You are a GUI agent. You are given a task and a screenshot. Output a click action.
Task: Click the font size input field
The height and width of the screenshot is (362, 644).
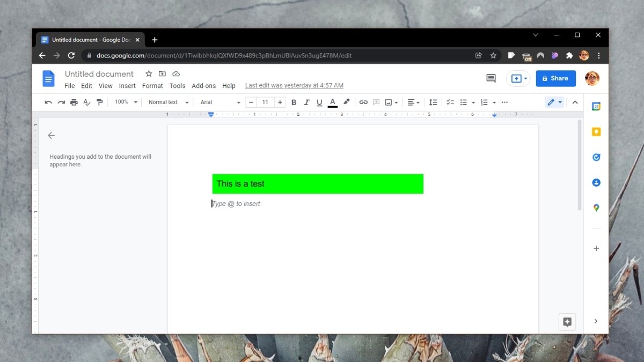point(265,102)
